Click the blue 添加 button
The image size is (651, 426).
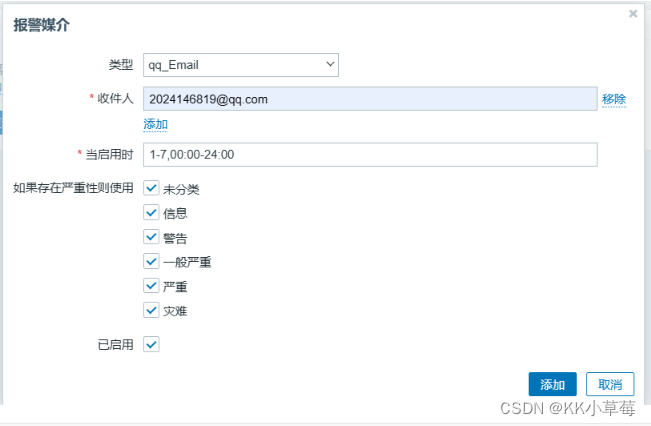[552, 384]
